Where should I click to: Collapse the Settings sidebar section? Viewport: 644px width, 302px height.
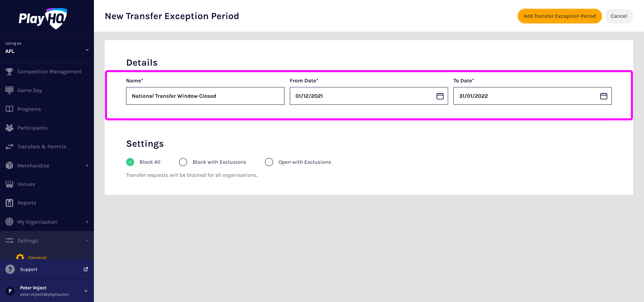tap(87, 241)
